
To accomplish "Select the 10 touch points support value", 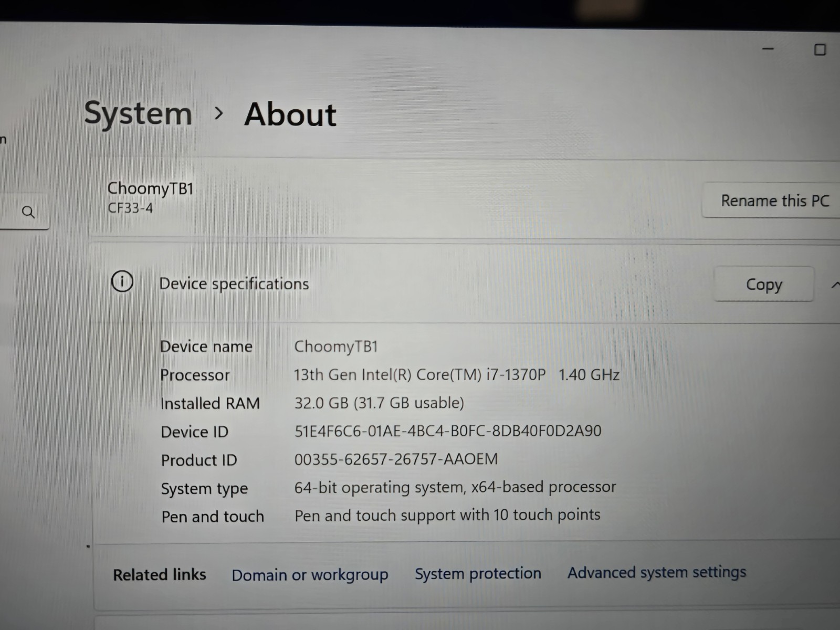I will (x=447, y=515).
